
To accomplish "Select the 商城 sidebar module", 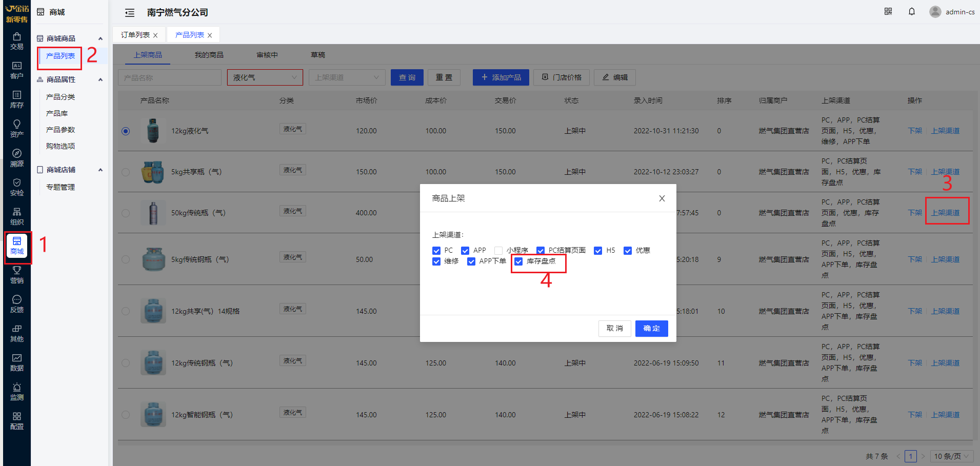I will (x=17, y=246).
